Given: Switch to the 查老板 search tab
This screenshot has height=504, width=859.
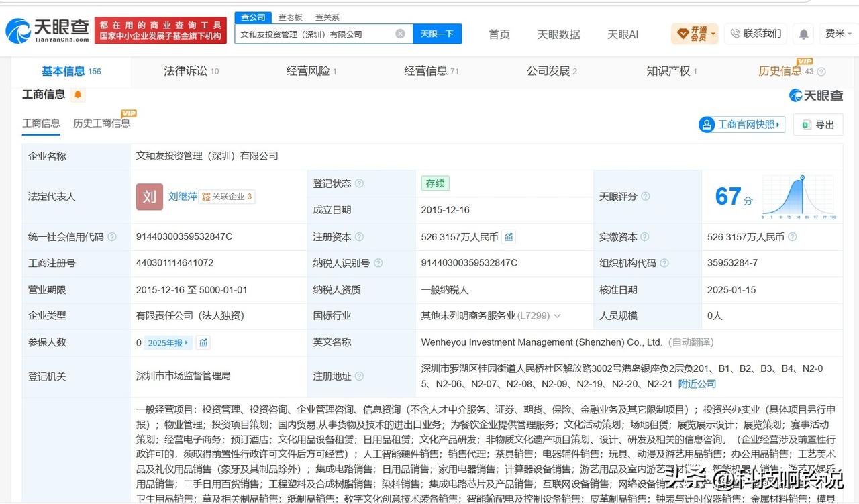Looking at the screenshot, I should pyautogui.click(x=290, y=17).
